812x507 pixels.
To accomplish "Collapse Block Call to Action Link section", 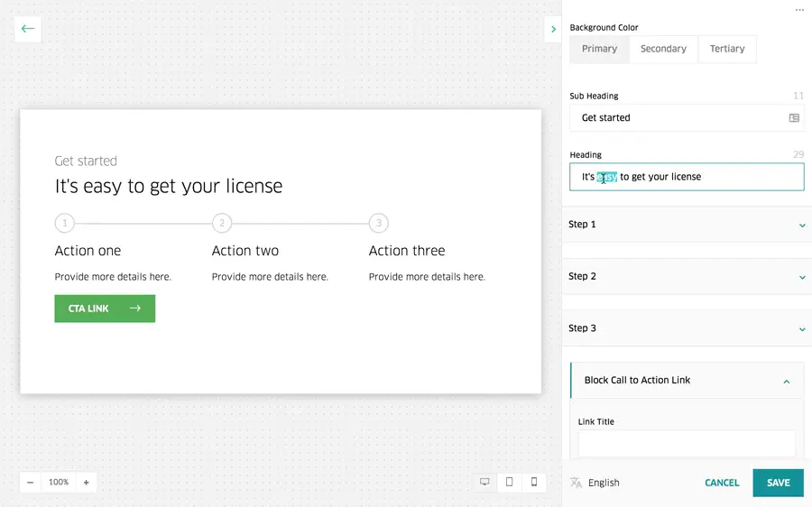I will coord(687,380).
